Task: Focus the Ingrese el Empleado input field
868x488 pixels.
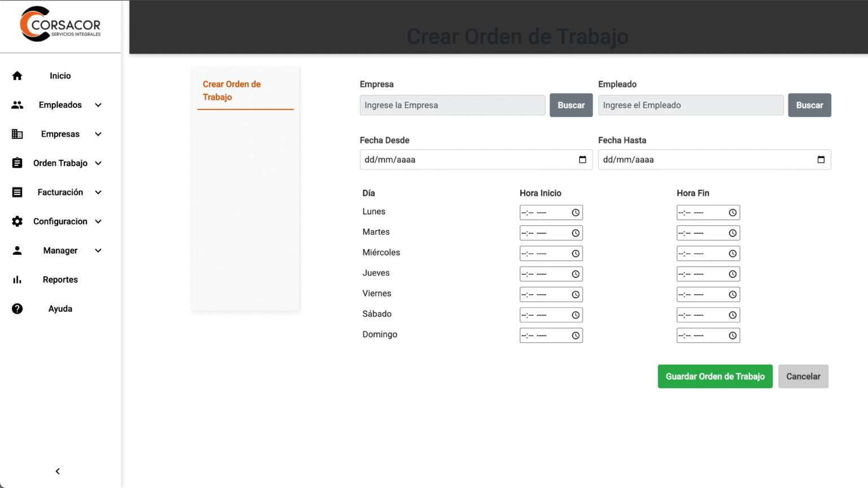Action: (691, 105)
